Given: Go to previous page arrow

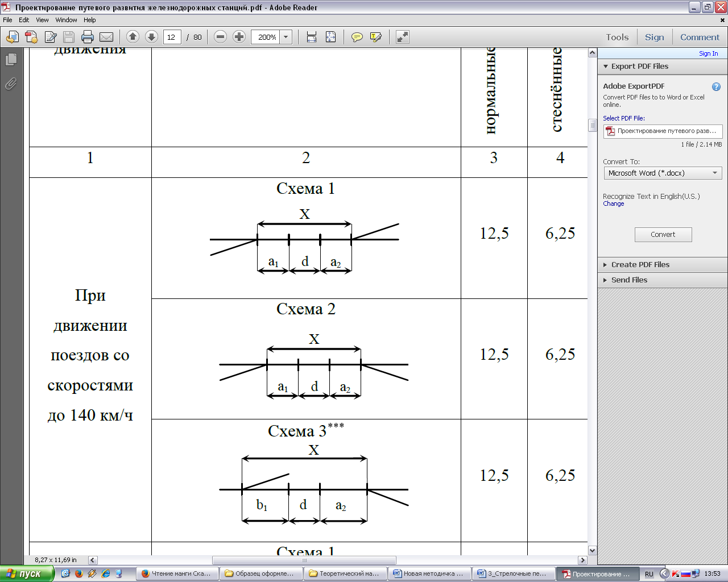Looking at the screenshot, I should click(133, 37).
